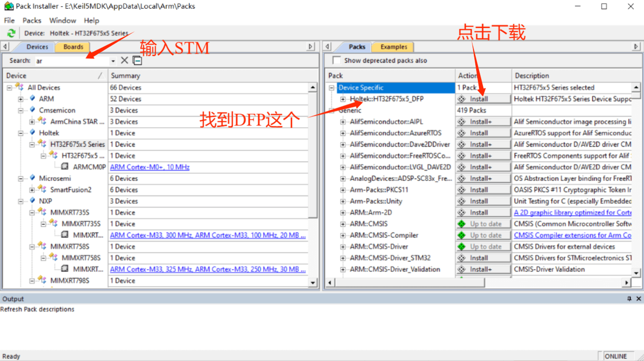Select ARM::CMSIS-Driver_Validation pack row

(395, 269)
